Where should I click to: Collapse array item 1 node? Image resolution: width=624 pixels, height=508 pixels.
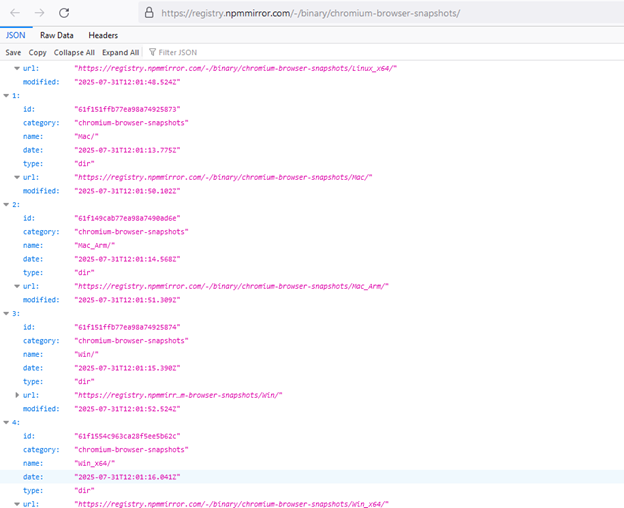[x=5, y=95]
